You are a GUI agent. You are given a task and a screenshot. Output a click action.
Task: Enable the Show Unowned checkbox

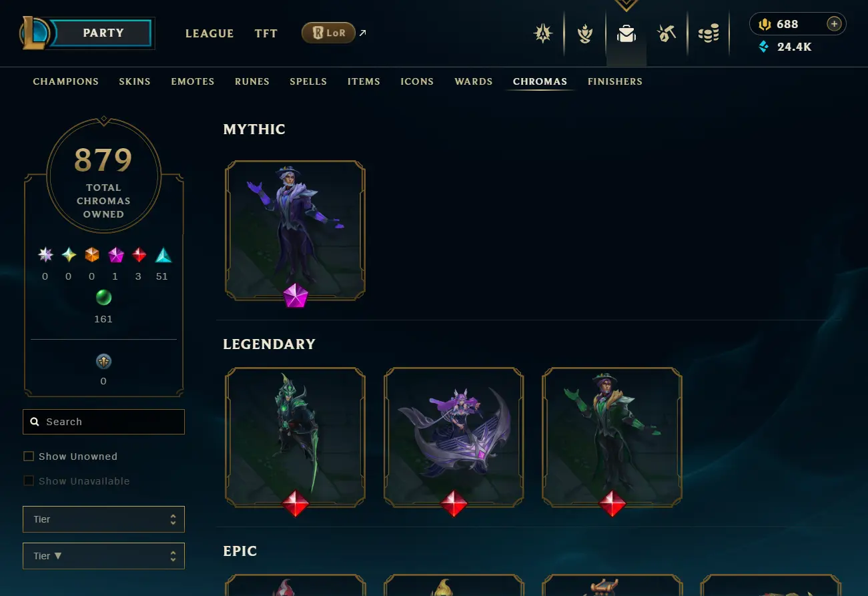pos(29,457)
